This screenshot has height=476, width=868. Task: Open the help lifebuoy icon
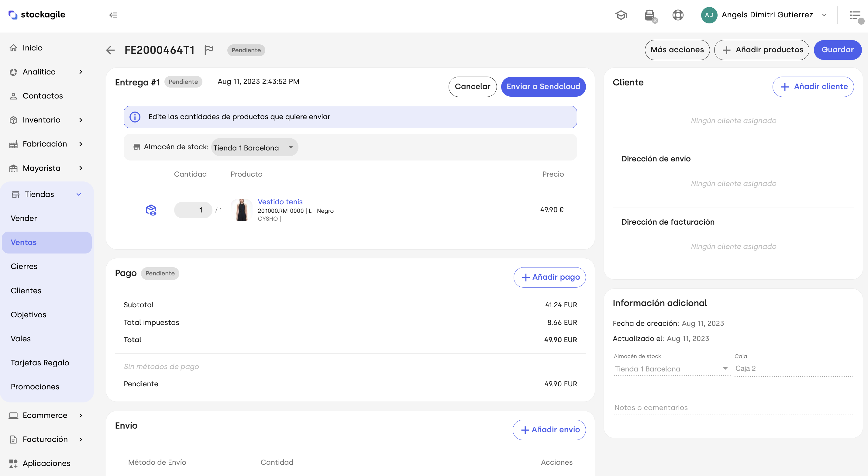pyautogui.click(x=678, y=15)
